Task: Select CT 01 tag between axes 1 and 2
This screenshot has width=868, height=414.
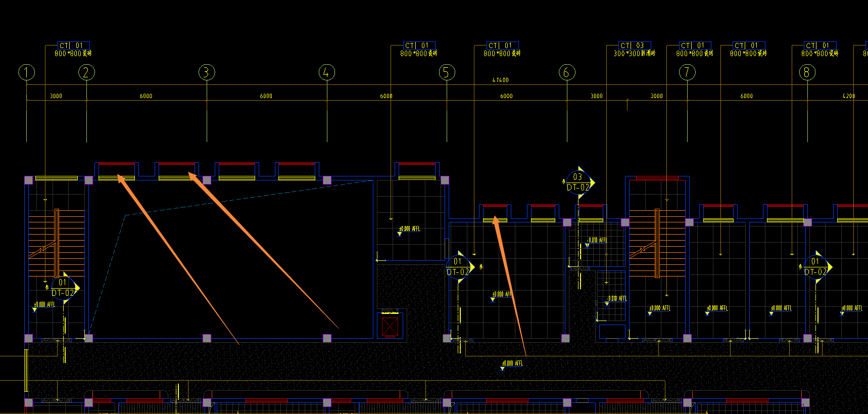Action: click(x=74, y=45)
